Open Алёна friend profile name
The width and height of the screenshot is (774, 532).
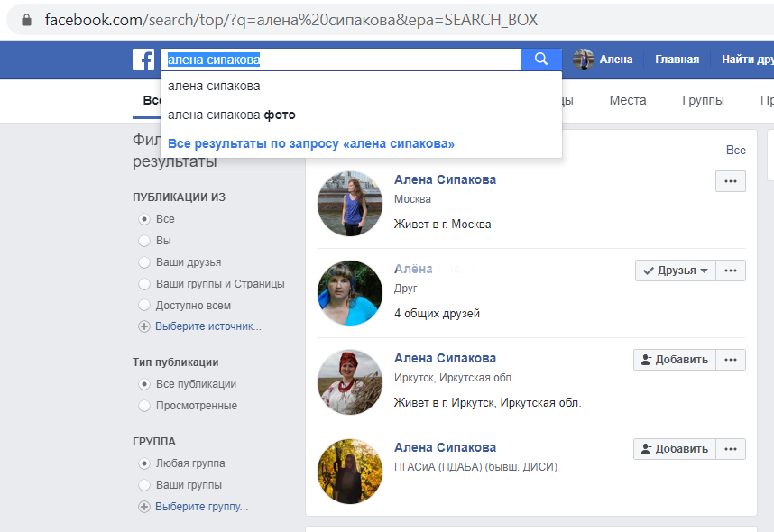click(x=413, y=269)
